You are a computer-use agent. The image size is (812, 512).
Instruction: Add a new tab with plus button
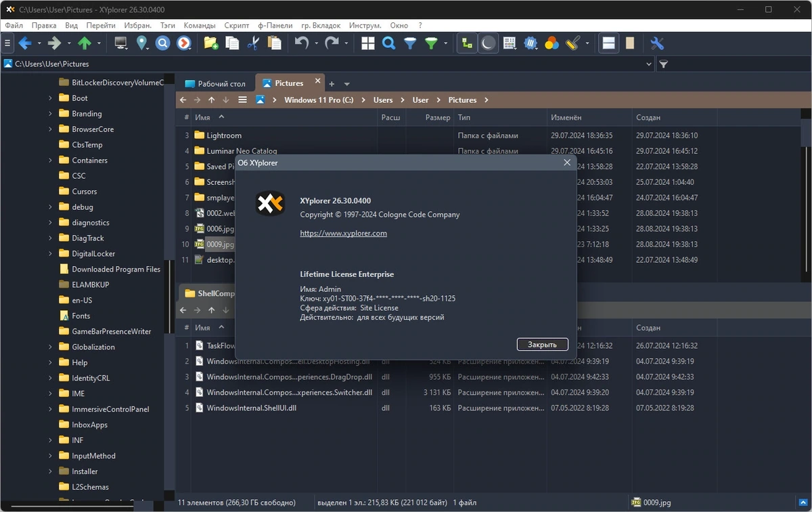pos(332,84)
